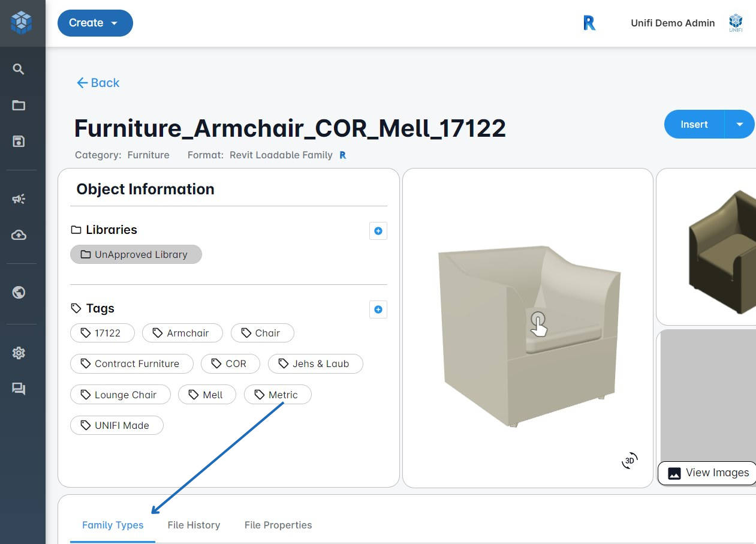Go back using the Back link
The width and height of the screenshot is (756, 544).
[98, 83]
